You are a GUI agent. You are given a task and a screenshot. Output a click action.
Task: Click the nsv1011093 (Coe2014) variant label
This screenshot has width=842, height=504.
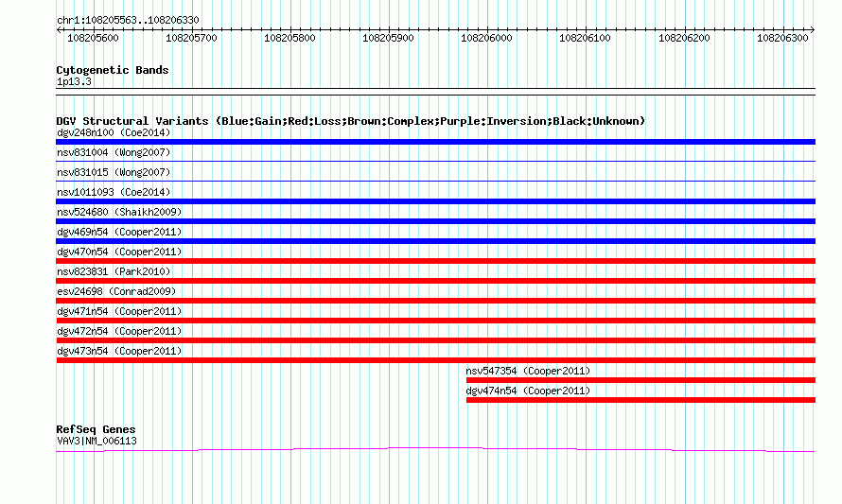click(x=114, y=192)
